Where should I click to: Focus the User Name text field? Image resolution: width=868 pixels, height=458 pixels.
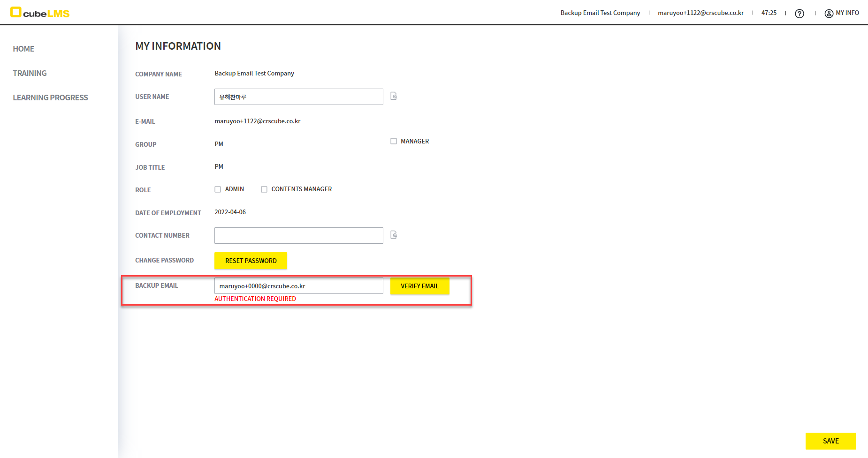[298, 97]
